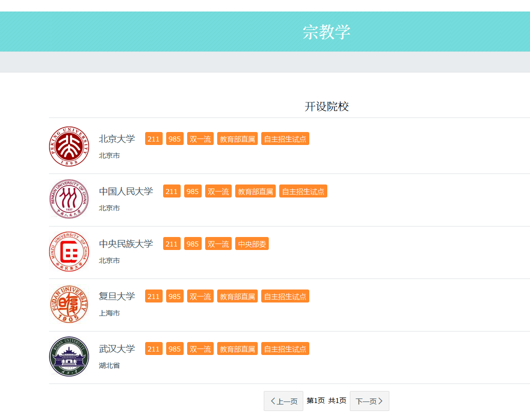530x420 pixels.
Task: Click the 985 tag for 武汉大学
Action: [174, 349]
